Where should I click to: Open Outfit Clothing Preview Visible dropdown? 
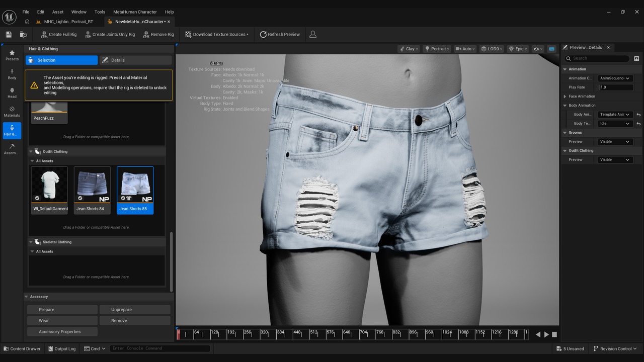click(x=615, y=159)
